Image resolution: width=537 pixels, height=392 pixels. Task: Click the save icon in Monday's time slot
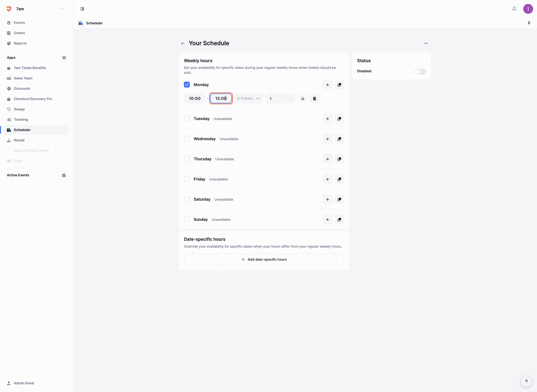[x=303, y=99]
